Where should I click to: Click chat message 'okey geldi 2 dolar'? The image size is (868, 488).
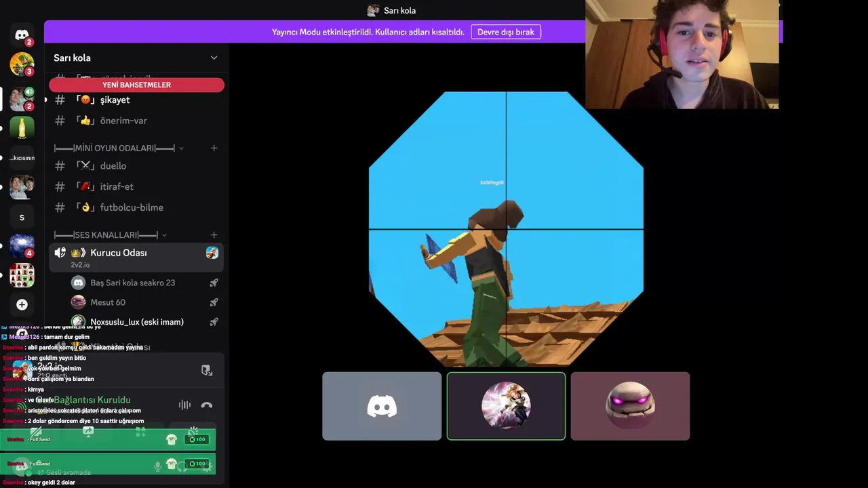[52, 483]
